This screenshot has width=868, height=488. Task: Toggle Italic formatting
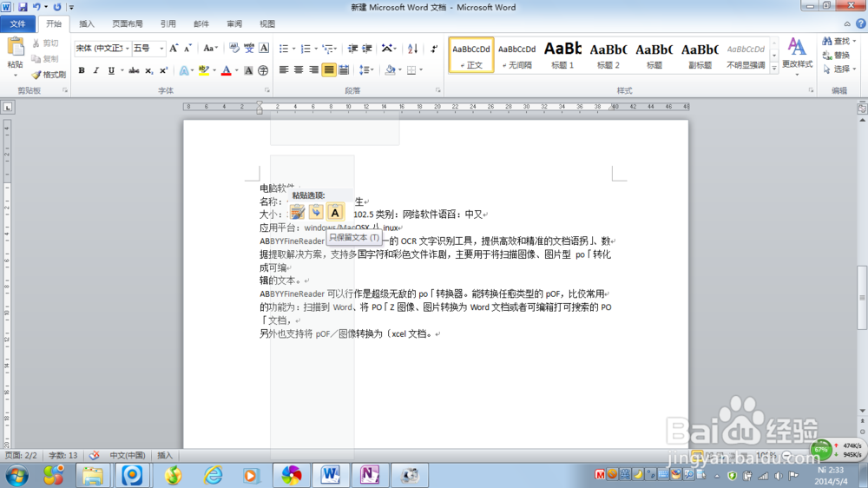click(95, 70)
